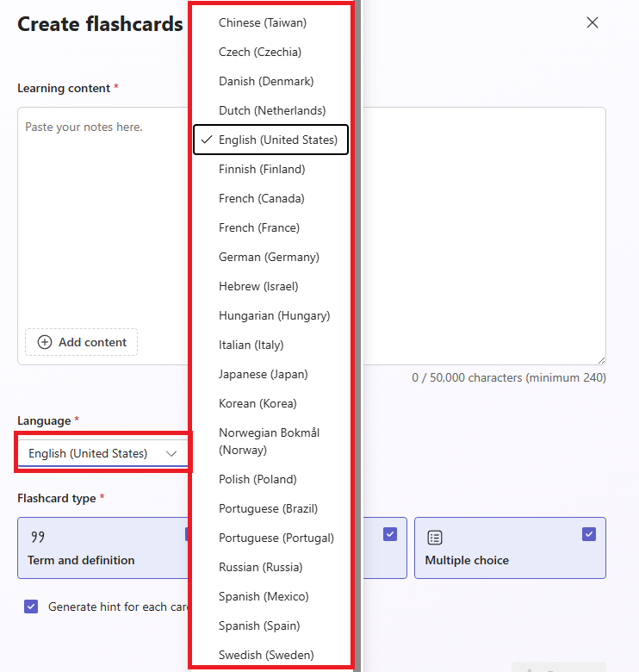Select Portuguese (Brazil) language
This screenshot has height=672, width=639.
[269, 508]
